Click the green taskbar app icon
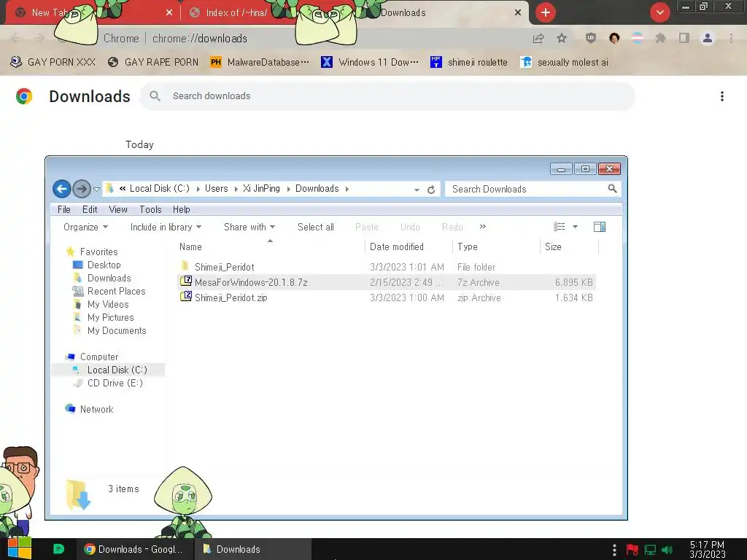 click(x=58, y=549)
